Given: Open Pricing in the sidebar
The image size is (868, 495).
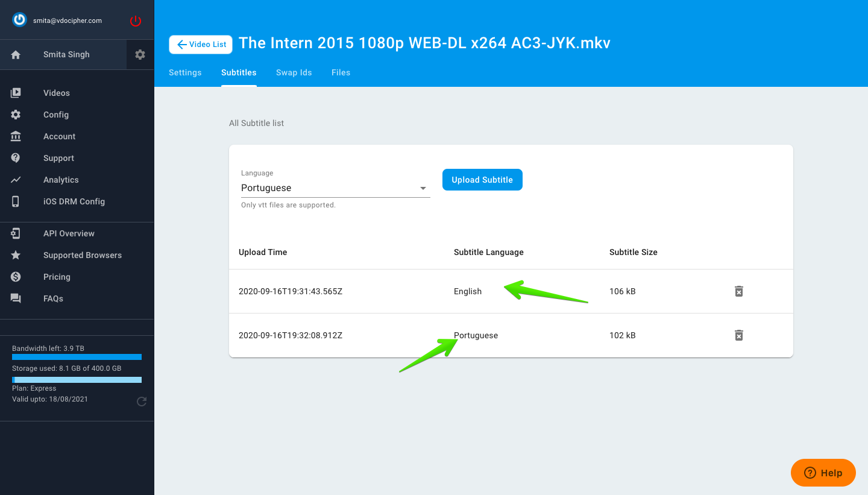Looking at the screenshot, I should pyautogui.click(x=57, y=277).
